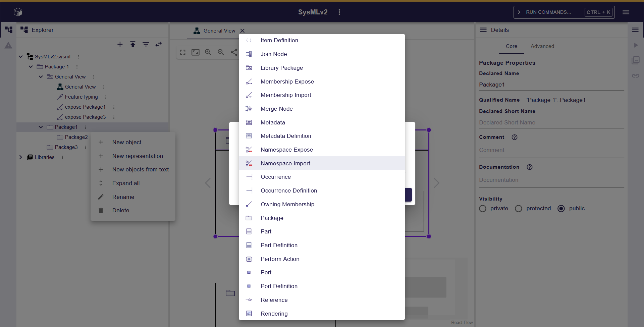644x327 pixels.
Task: Select the public visibility radio button
Action: click(x=561, y=209)
